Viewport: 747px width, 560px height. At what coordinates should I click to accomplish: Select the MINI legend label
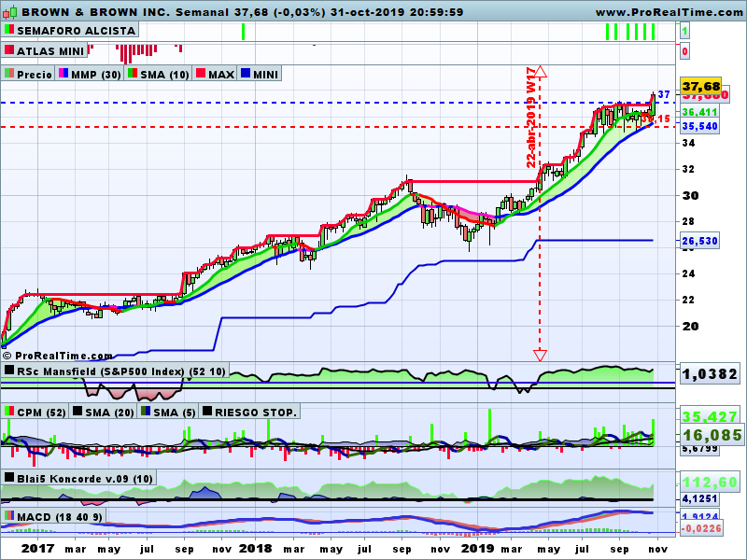[x=266, y=75]
